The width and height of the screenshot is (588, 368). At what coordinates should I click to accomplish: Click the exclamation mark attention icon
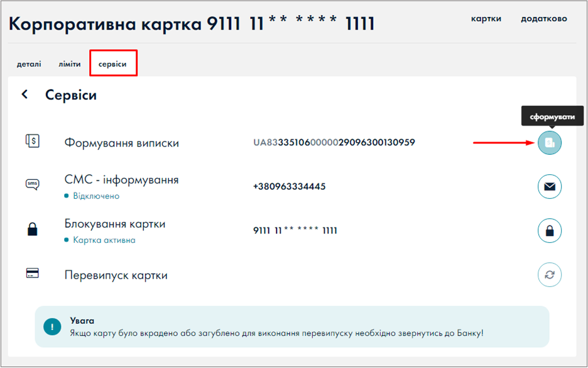click(x=52, y=327)
